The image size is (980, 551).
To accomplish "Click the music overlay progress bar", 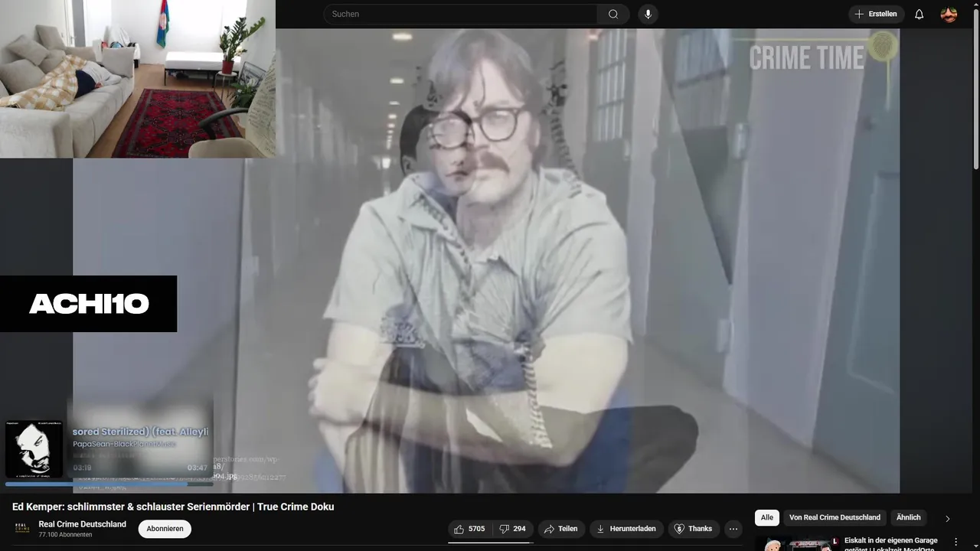I will click(109, 484).
